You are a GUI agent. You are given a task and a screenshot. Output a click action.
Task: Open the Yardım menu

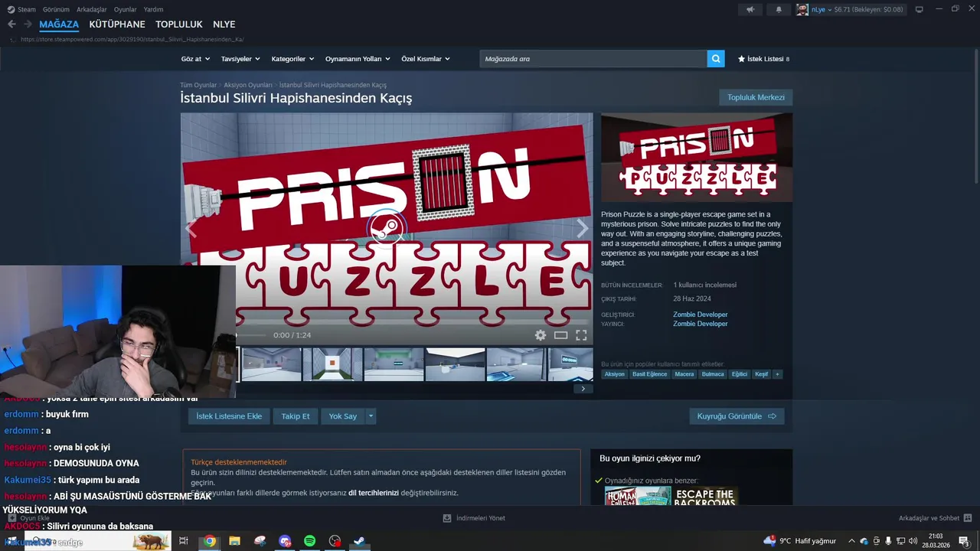point(153,9)
